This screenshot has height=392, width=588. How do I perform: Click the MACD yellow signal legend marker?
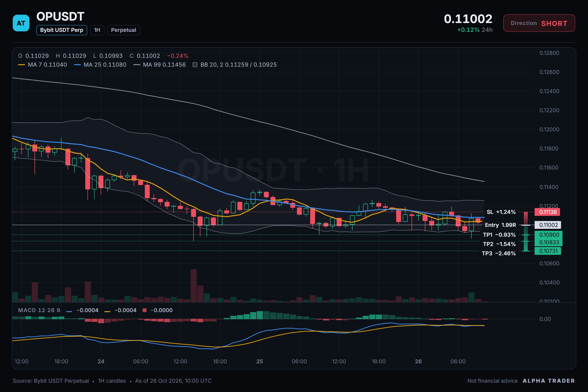(x=107, y=311)
